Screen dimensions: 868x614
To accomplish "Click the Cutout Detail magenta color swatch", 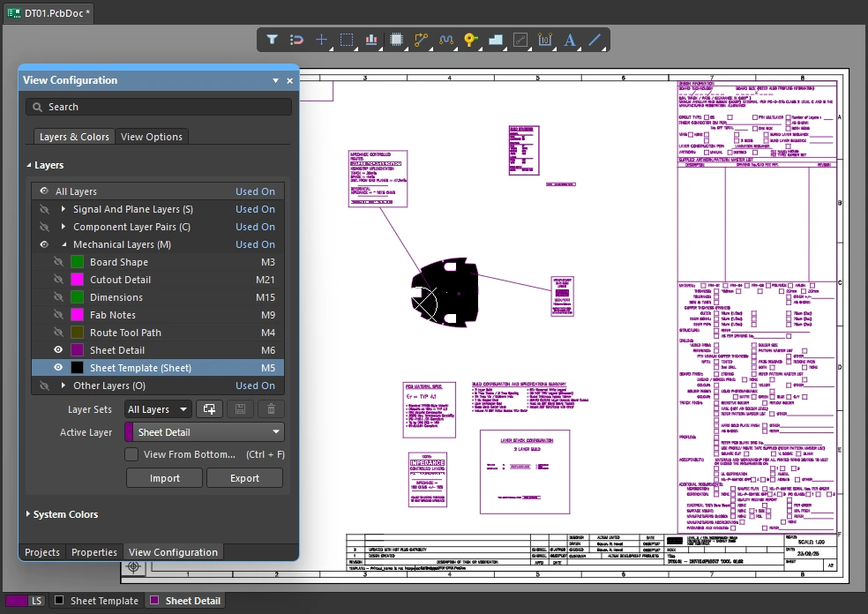I will pos(76,280).
